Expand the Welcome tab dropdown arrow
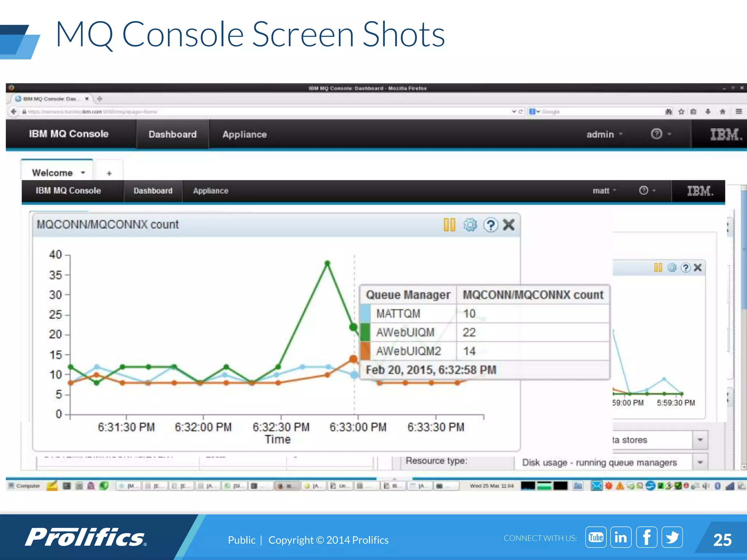747x560 pixels. click(83, 172)
